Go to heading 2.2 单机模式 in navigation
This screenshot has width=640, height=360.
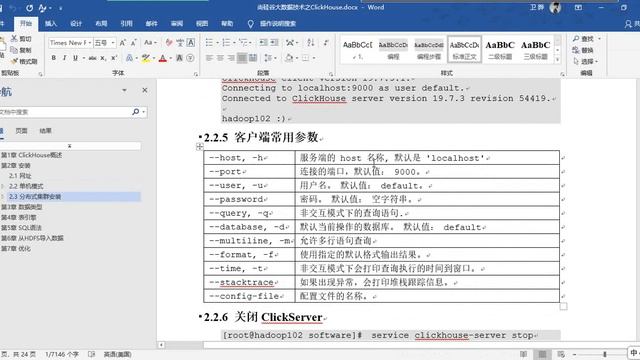(x=26, y=186)
